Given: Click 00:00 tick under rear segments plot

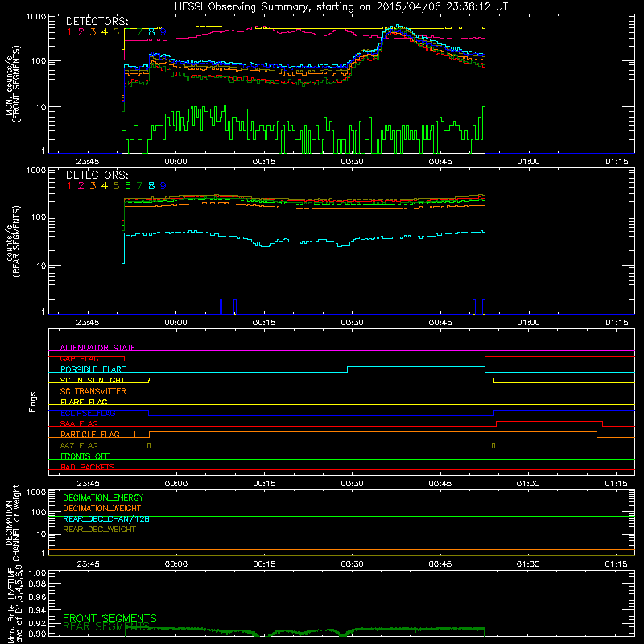Looking at the screenshot, I should tap(175, 323).
